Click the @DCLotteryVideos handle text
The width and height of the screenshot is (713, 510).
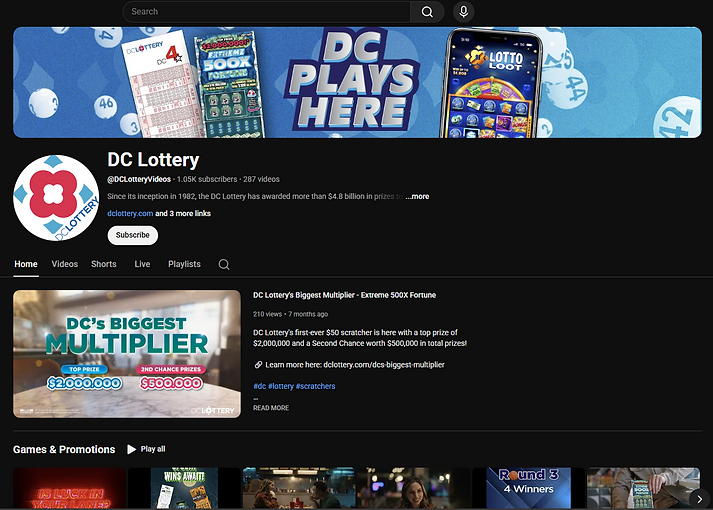click(x=139, y=179)
